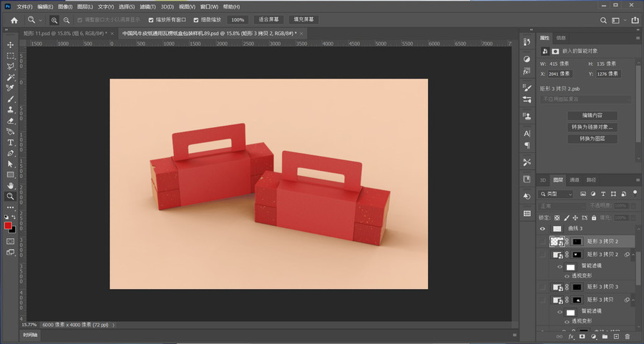Viewport: 644px width, 344px height.
Task: Select the Path Selection arrow tool
Action: 11,164
